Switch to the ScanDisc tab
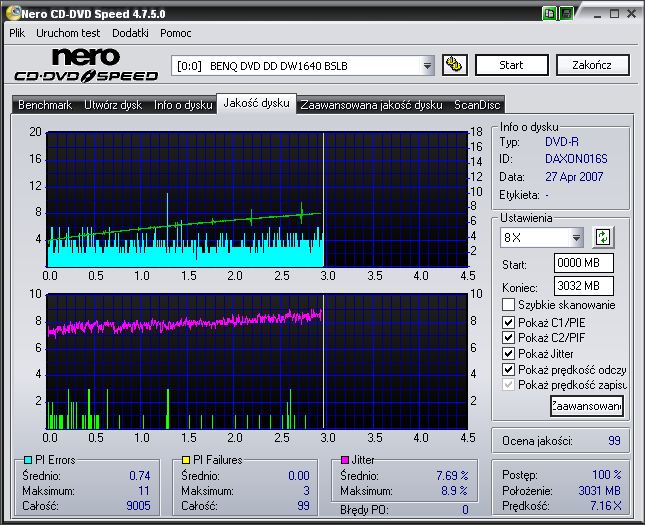645x525 pixels. click(x=477, y=105)
